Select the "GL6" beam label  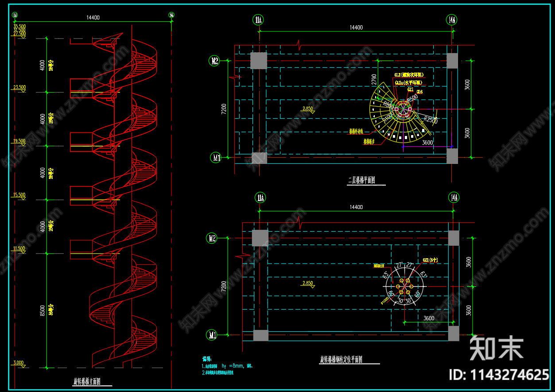[x=419, y=92]
